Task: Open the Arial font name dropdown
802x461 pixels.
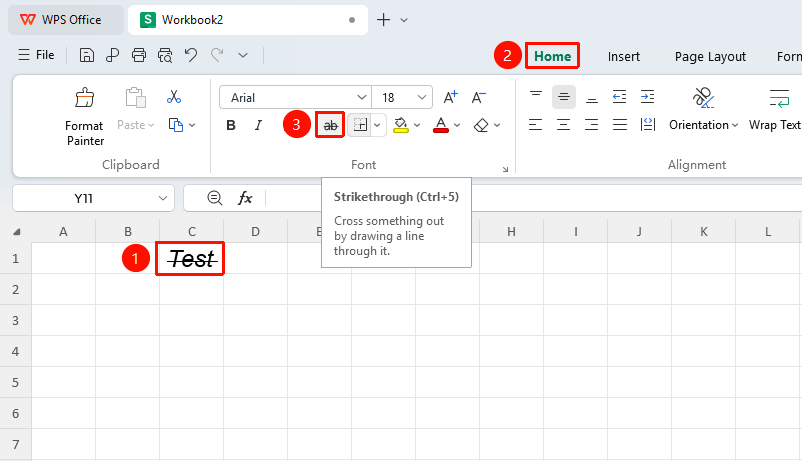Action: click(361, 97)
